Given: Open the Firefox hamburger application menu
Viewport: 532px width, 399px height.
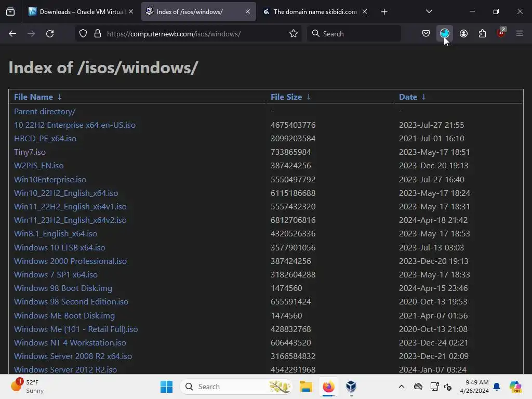Looking at the screenshot, I should click(520, 33).
